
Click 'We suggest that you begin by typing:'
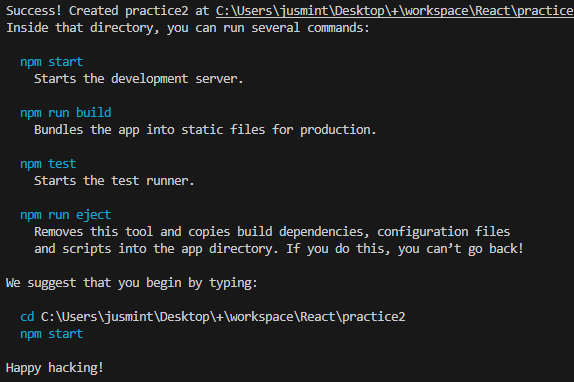tap(132, 283)
